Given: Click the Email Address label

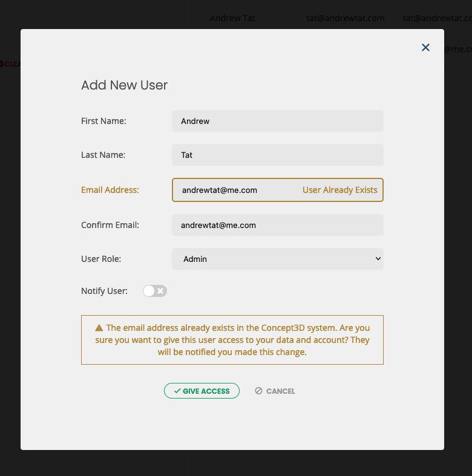Looking at the screenshot, I should (110, 190).
